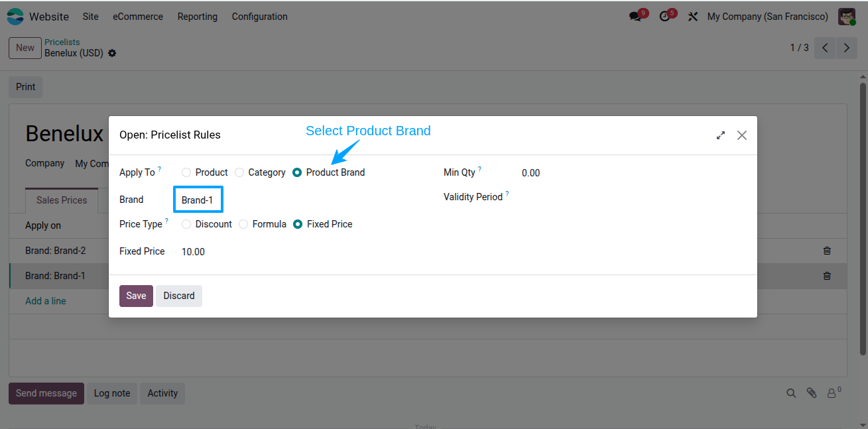868x429 pixels.
Task: Go to previous record arrow
Action: click(x=825, y=48)
